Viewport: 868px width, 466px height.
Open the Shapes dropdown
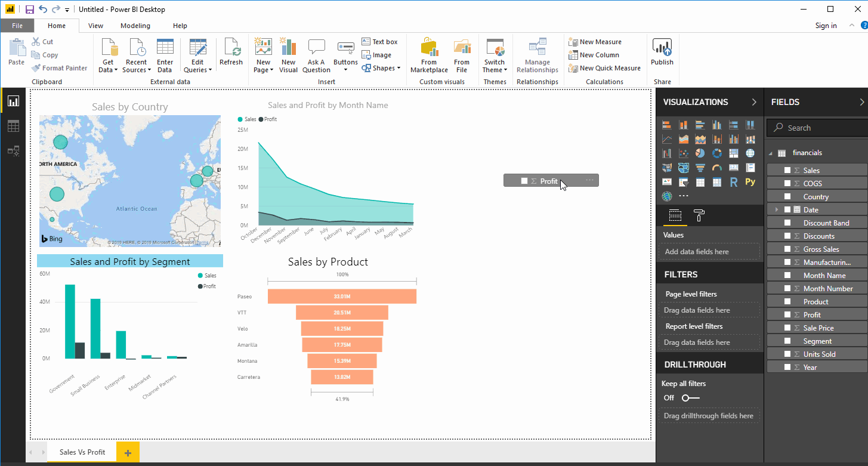(381, 68)
